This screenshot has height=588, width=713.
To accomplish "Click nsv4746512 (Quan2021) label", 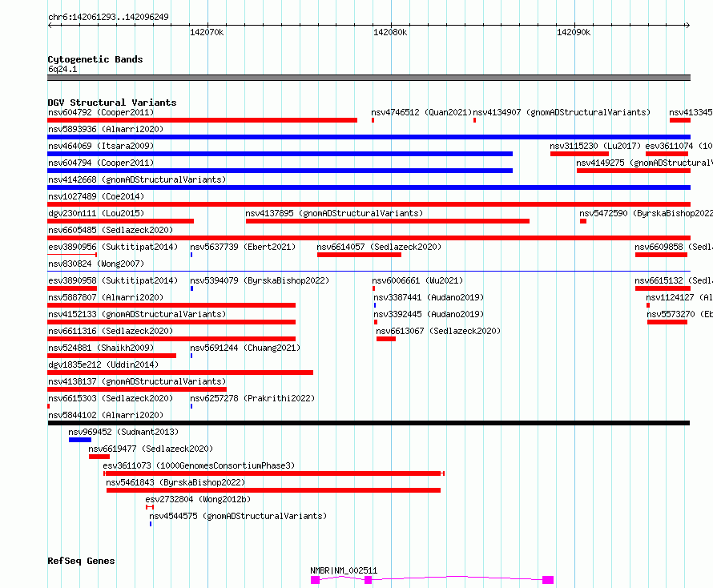I will [421, 112].
